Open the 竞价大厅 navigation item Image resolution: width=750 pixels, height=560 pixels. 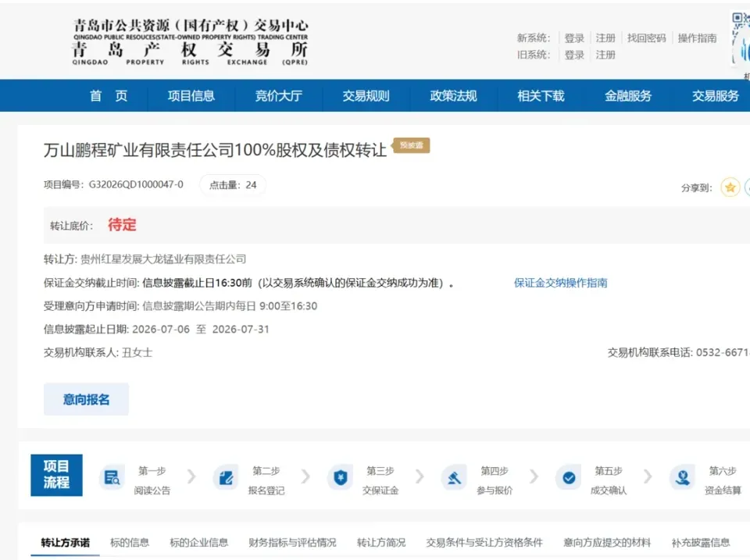278,95
